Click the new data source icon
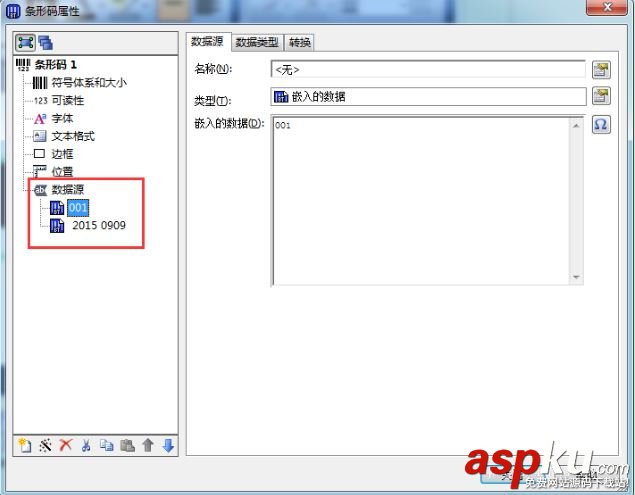Screen dimensions: 635x495 click(x=25, y=445)
